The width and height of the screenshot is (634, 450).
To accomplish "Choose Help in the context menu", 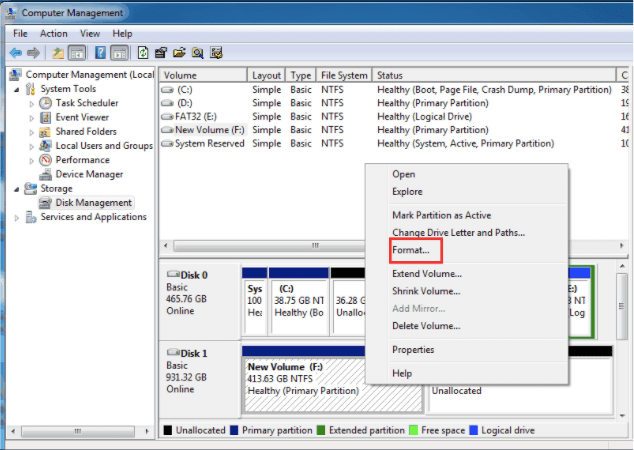I will tap(467, 374).
